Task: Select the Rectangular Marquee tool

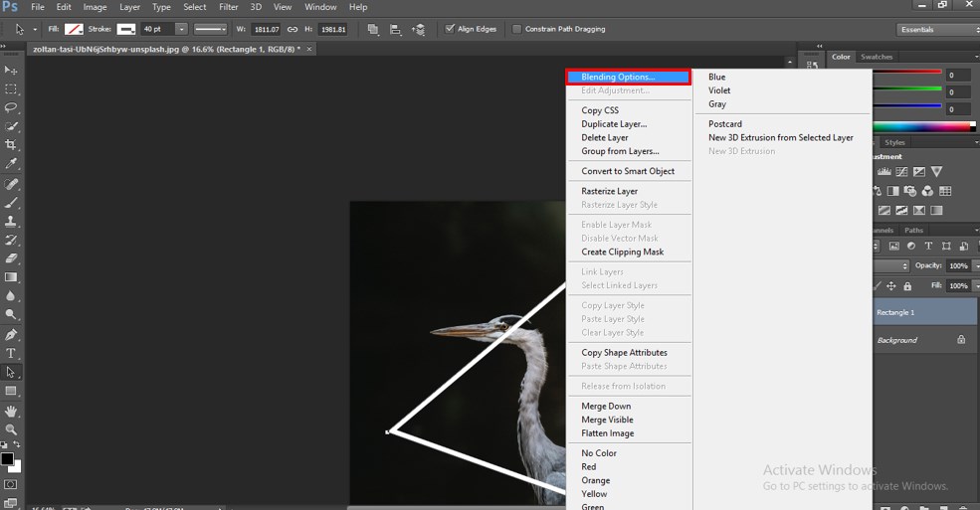Action: 11,88
